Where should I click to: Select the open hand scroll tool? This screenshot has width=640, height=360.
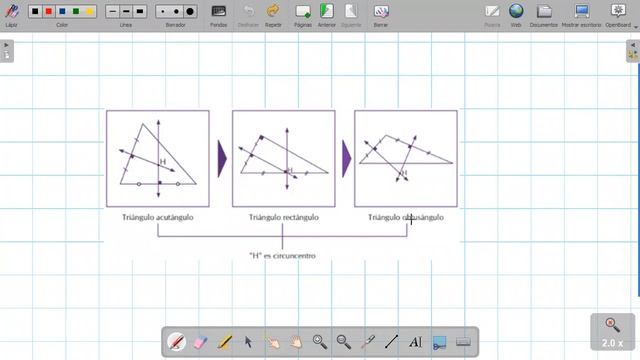click(x=296, y=342)
